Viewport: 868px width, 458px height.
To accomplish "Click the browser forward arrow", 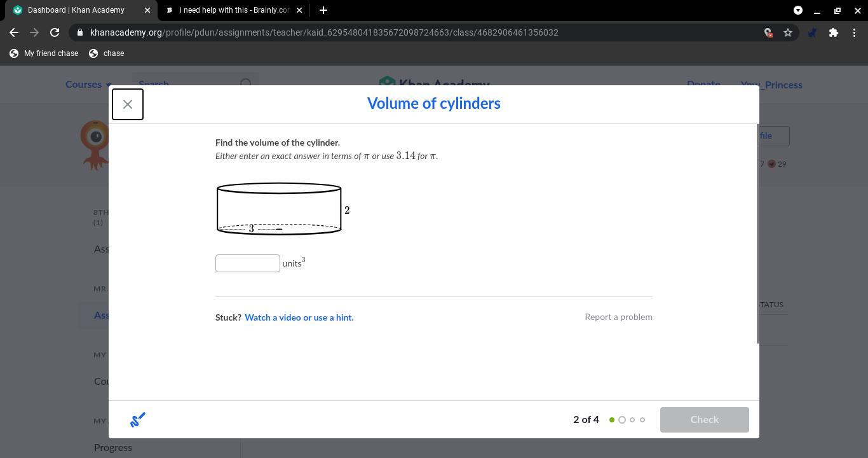I will pyautogui.click(x=34, y=32).
